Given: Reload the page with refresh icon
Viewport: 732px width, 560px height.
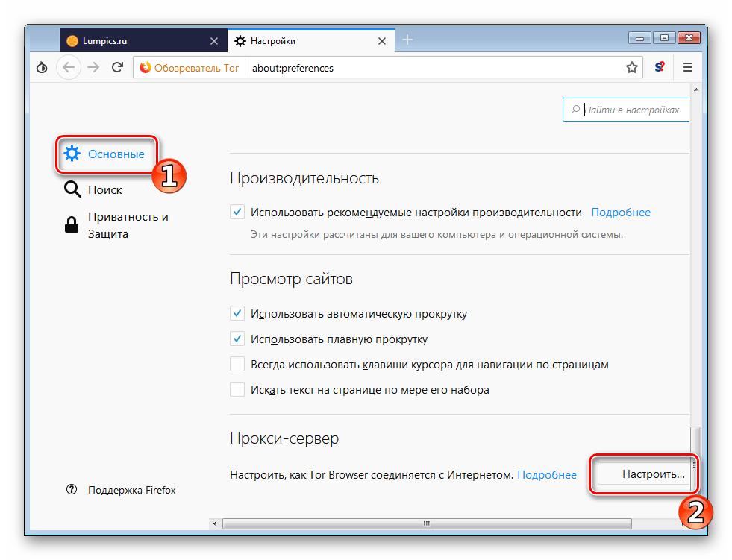Looking at the screenshot, I should (117, 68).
